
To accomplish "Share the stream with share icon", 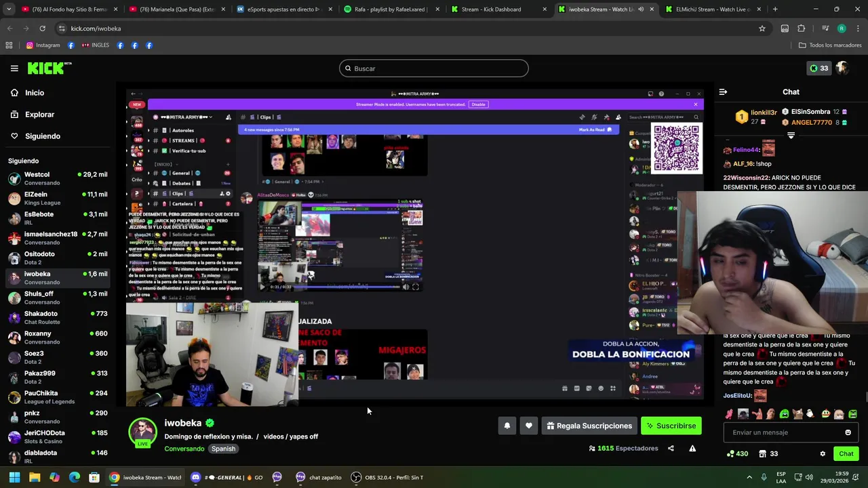I will 671,448.
